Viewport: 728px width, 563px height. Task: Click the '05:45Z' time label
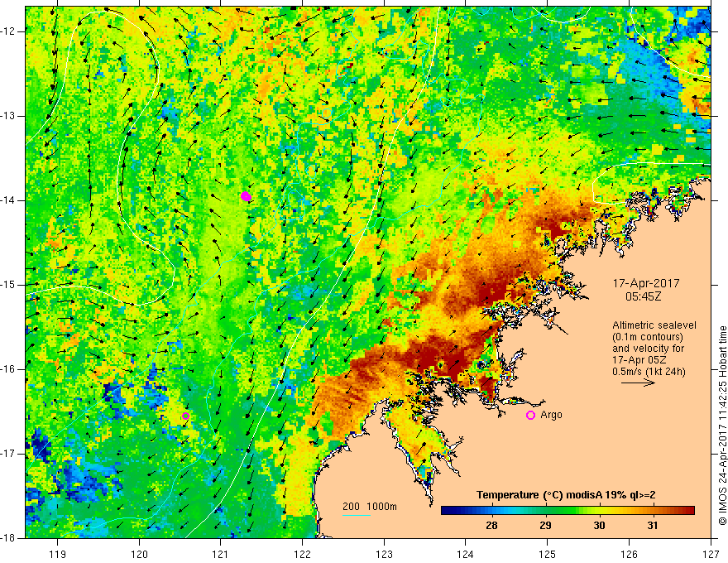(x=643, y=296)
